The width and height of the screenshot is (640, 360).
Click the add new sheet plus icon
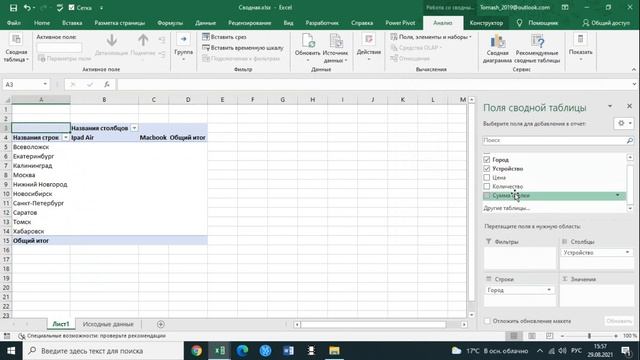pyautogui.click(x=161, y=324)
